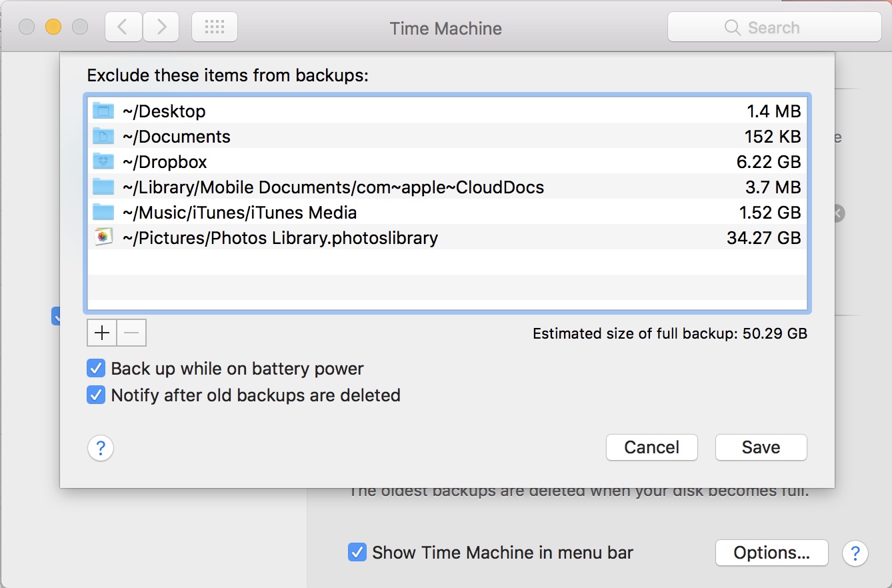This screenshot has height=588, width=892.
Task: Open the Options… button
Action: pyautogui.click(x=772, y=553)
